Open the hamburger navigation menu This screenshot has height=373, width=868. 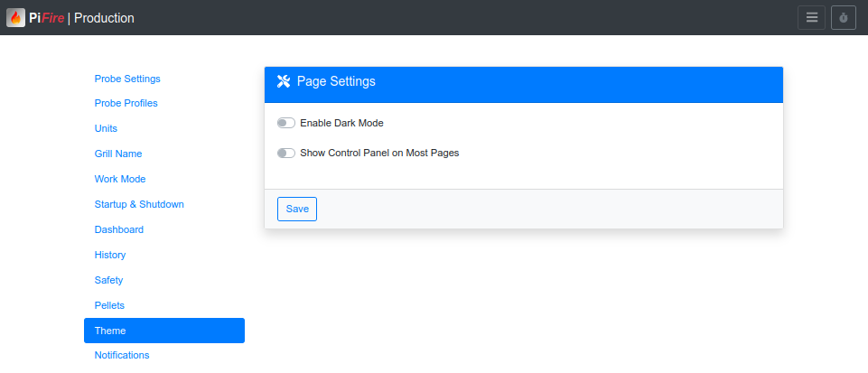[811, 18]
